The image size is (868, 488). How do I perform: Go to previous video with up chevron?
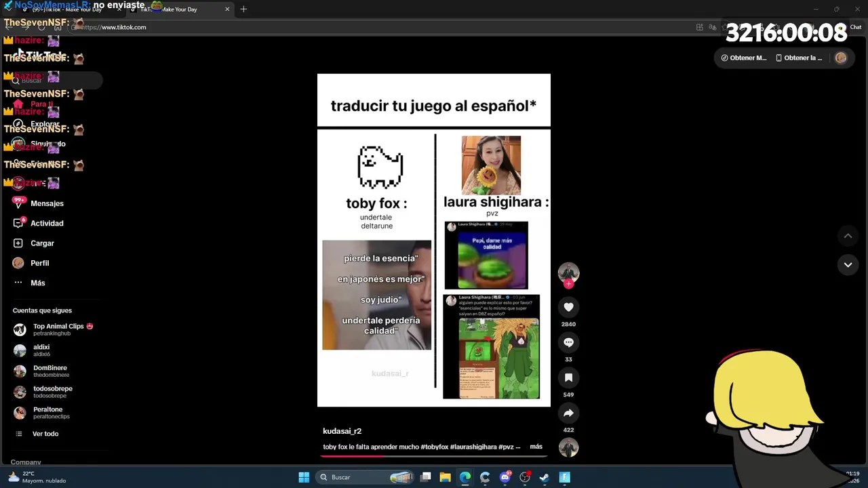tap(848, 236)
